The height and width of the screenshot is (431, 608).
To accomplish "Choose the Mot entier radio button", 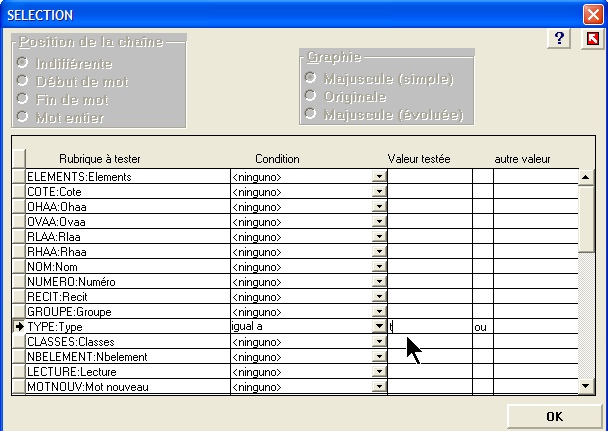I will click(x=23, y=117).
